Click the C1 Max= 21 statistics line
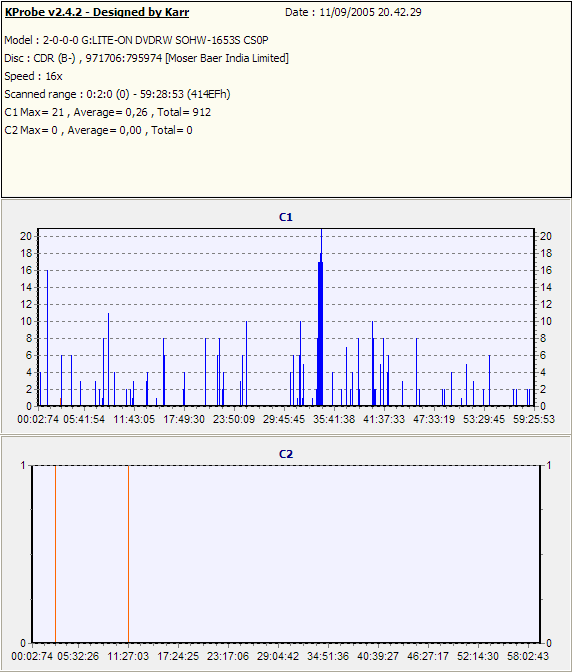 [108, 112]
